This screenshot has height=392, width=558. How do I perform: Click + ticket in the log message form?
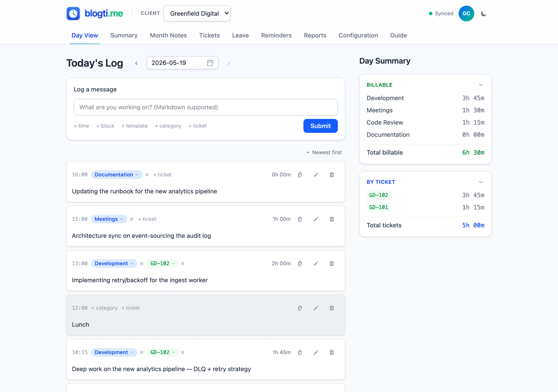tap(197, 126)
